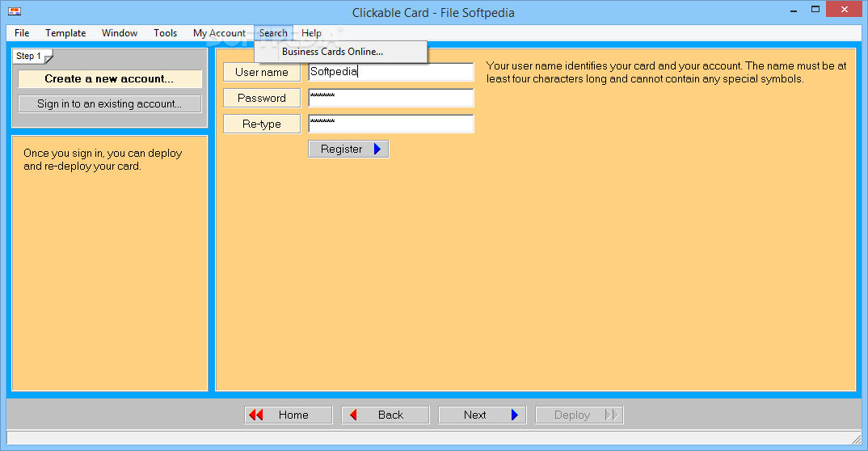Click the Home navigation button
Screen dimensions: 868x451
point(289,415)
